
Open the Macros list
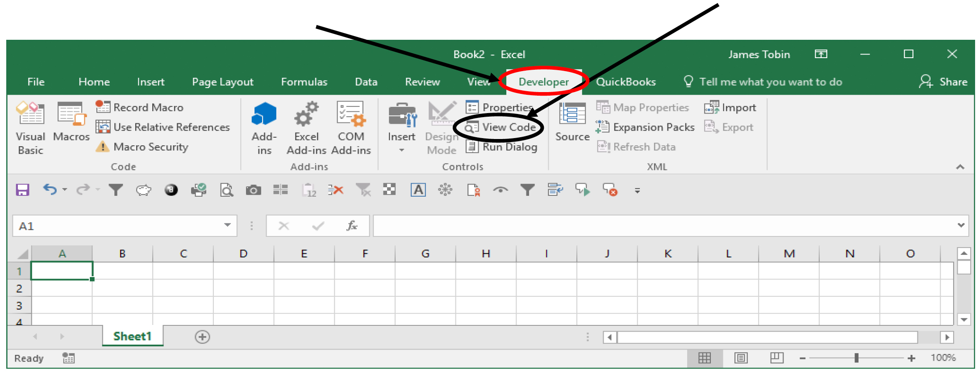pos(71,122)
